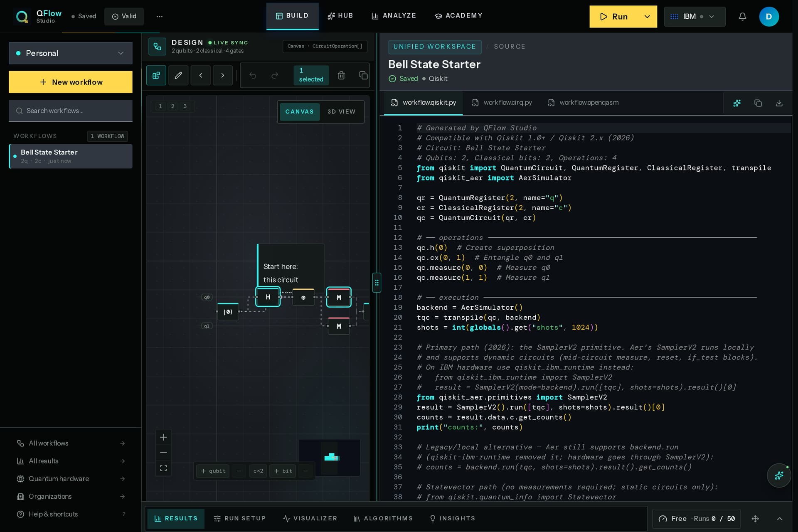Expand the Personal workspace dropdown
Screen dimensions: 798x532
71,53
